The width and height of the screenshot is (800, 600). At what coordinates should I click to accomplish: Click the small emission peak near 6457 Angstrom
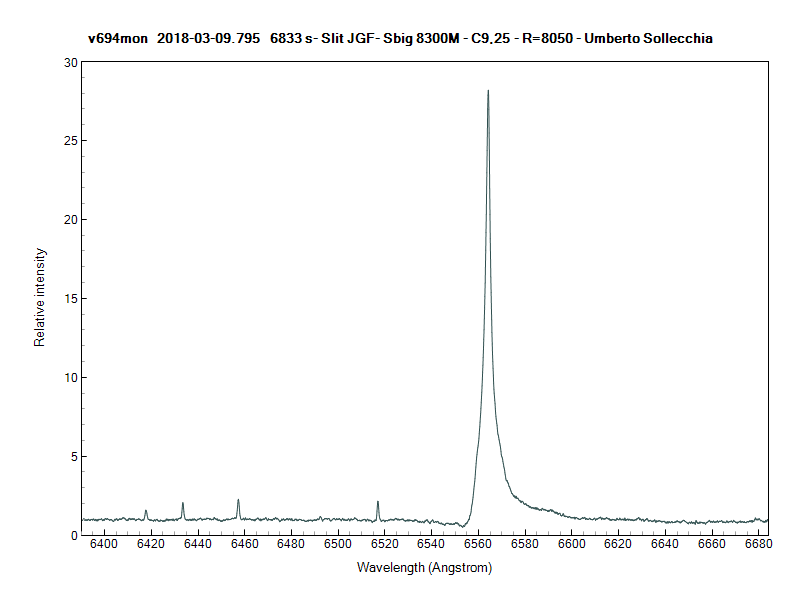pos(238,500)
